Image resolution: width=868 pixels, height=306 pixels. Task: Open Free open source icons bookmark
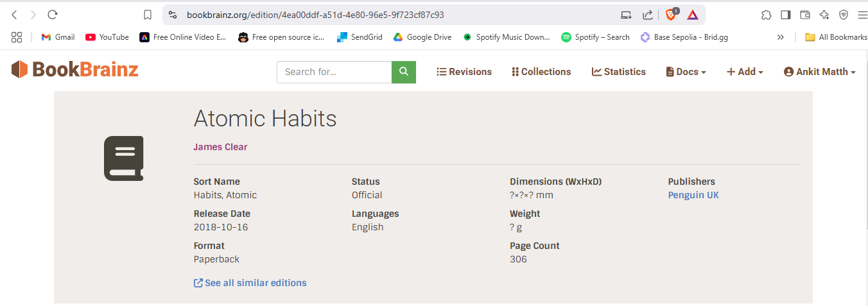click(x=281, y=37)
